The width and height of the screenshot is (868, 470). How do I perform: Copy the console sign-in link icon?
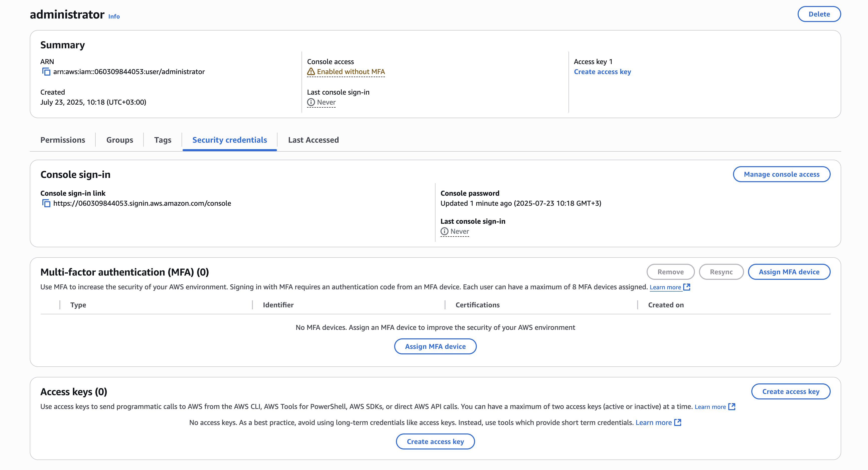tap(46, 203)
